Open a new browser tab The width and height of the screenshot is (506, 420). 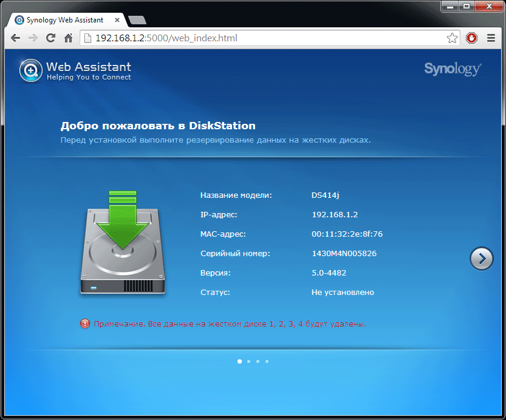(x=137, y=20)
